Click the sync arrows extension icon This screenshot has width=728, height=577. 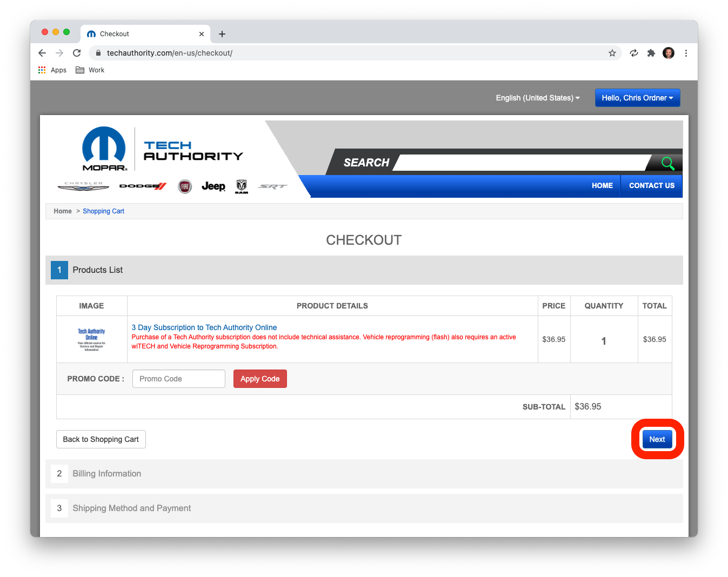tap(634, 53)
